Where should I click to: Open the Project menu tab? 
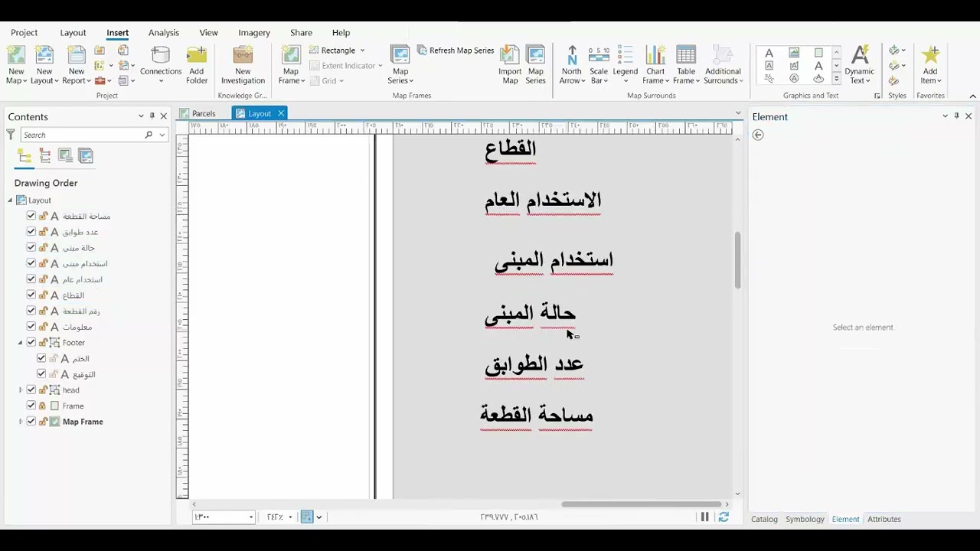[24, 33]
